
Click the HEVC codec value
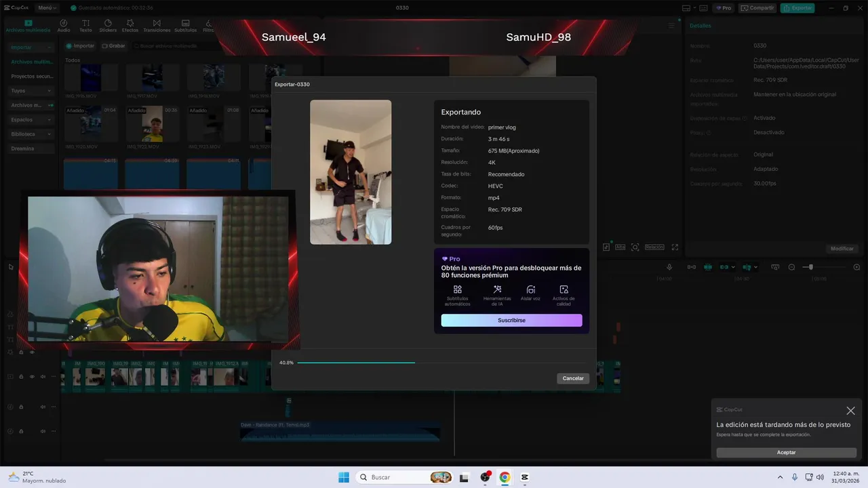click(494, 186)
